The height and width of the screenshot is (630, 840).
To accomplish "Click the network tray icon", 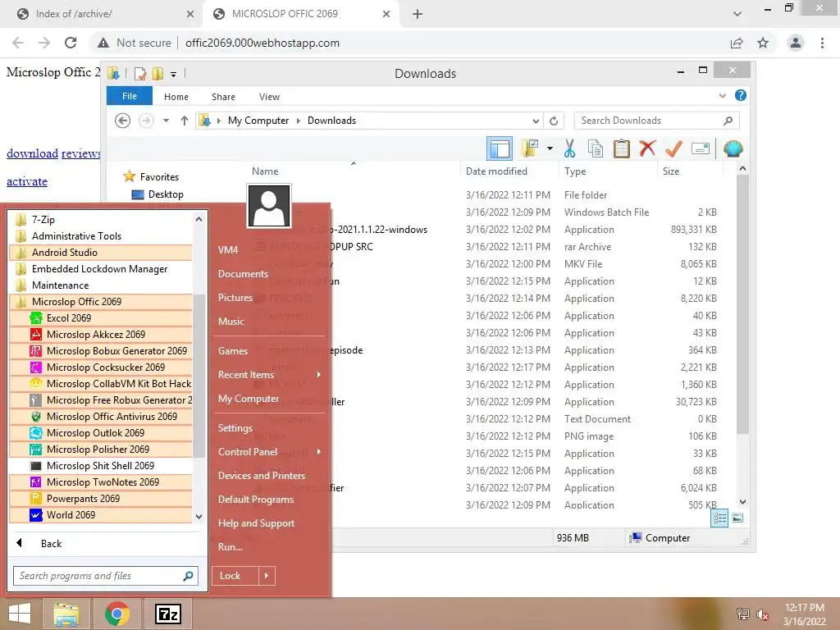I will click(x=742, y=614).
